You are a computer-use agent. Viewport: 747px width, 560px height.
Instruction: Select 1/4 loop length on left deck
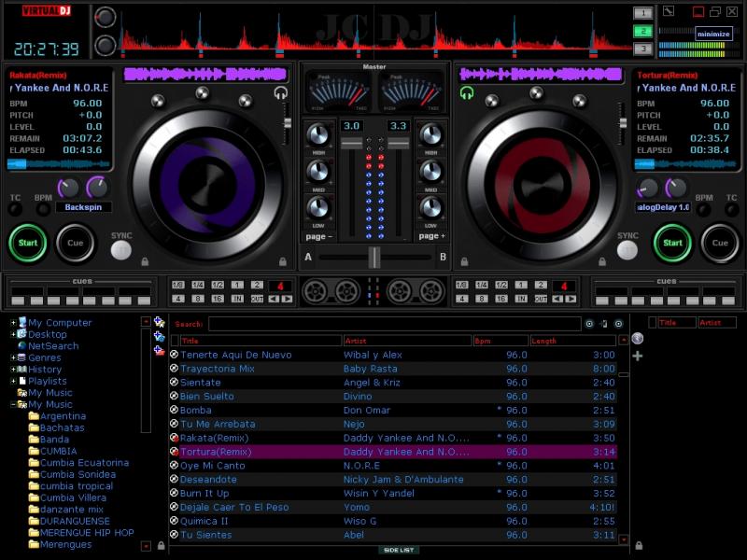pos(198,285)
